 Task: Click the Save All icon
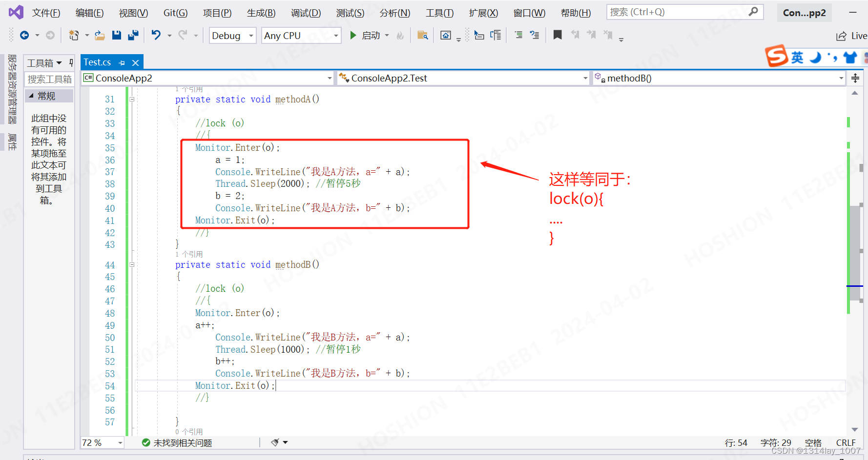coord(133,35)
